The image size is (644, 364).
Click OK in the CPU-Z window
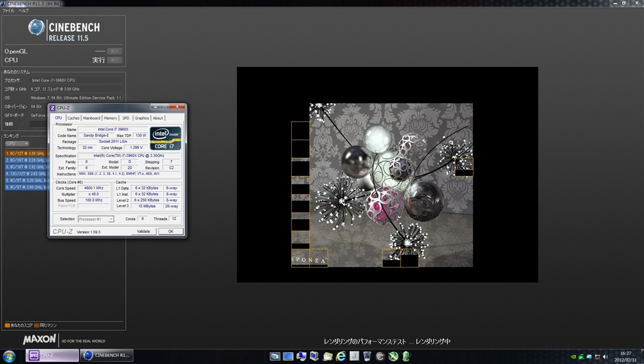click(x=170, y=231)
